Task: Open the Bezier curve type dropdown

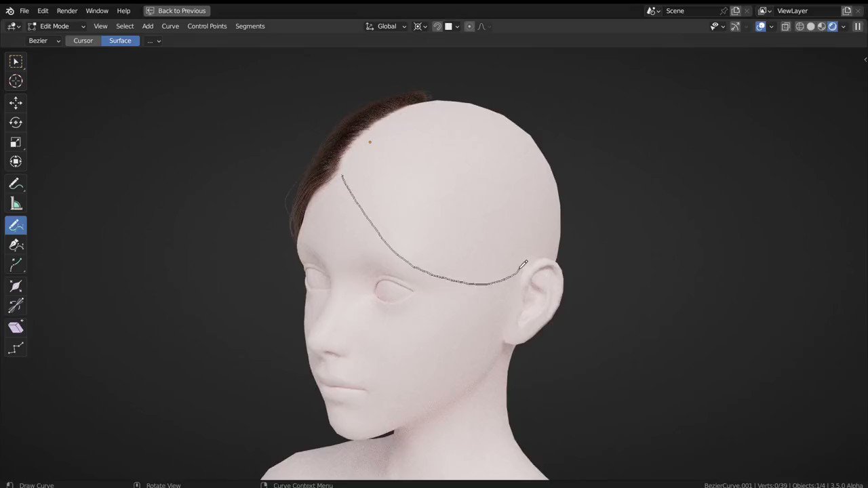Action: pos(44,41)
